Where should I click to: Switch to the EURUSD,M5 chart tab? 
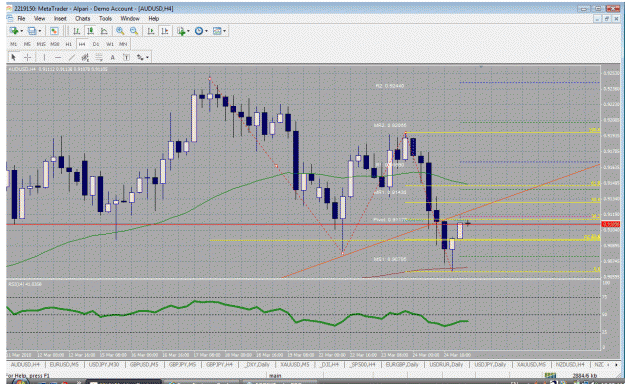[64, 364]
